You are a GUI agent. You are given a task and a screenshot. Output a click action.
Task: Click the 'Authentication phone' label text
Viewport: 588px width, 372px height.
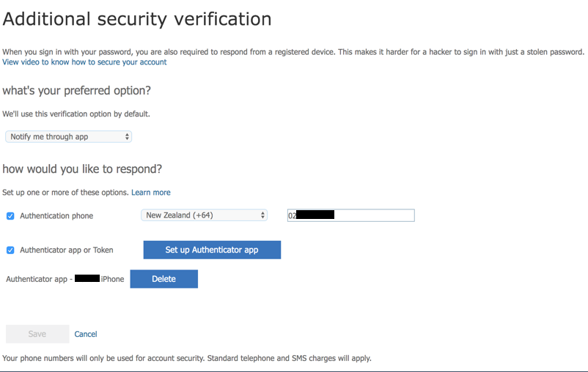pos(56,216)
